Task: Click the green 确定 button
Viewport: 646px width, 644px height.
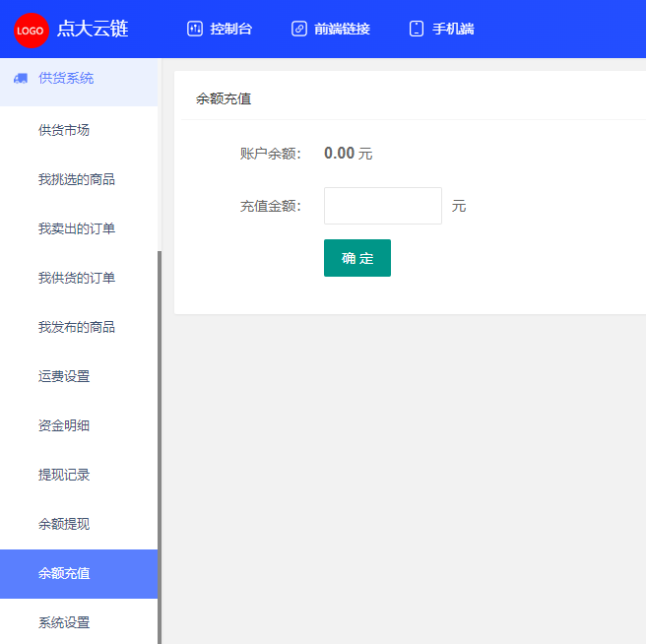Action: point(357,258)
